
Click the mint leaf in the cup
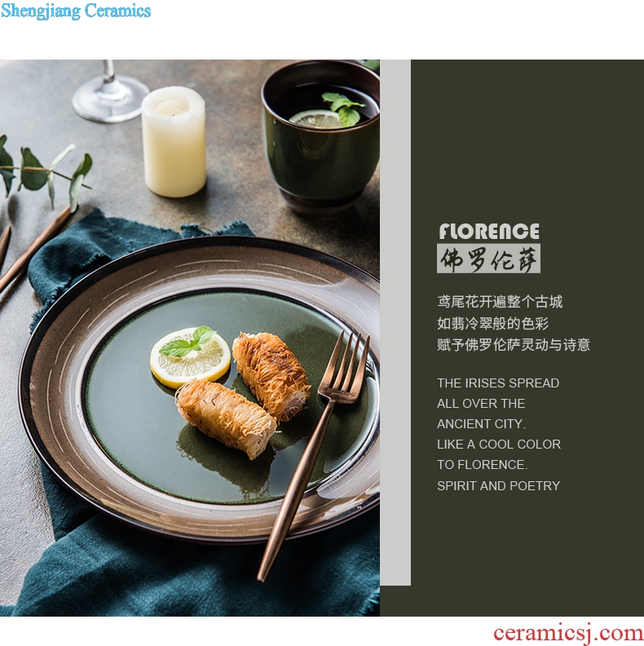pyautogui.click(x=343, y=108)
